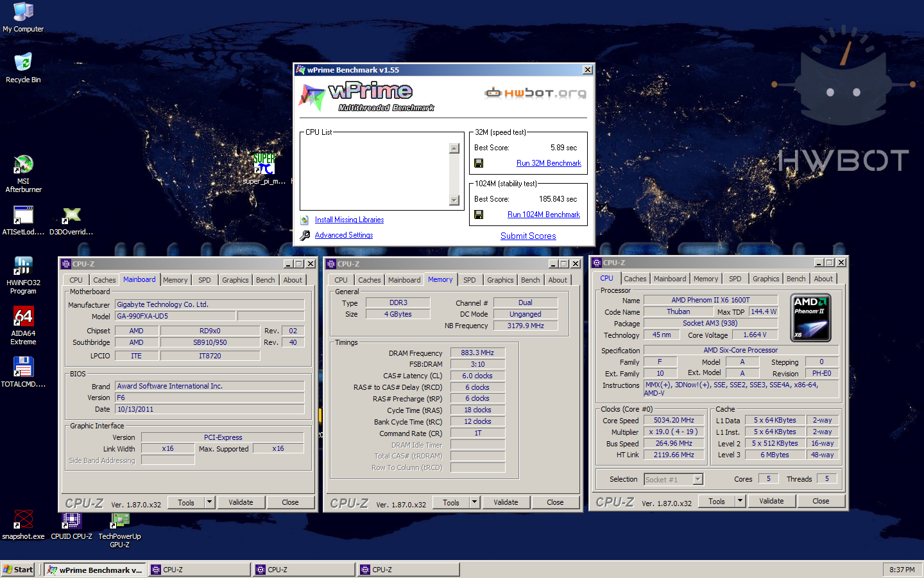Open Graphics tab in Memory CPU-Z window
Screen dimensions: 924x578
pyautogui.click(x=501, y=280)
